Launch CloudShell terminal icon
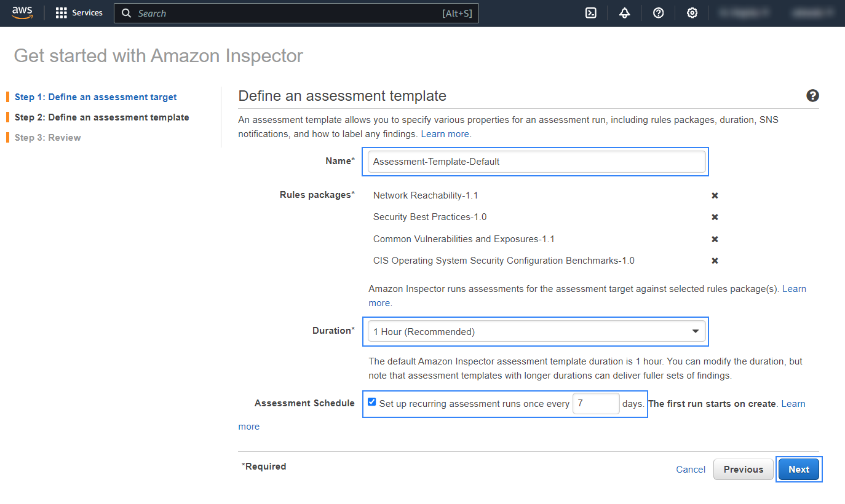This screenshot has width=845, height=504. coord(591,13)
